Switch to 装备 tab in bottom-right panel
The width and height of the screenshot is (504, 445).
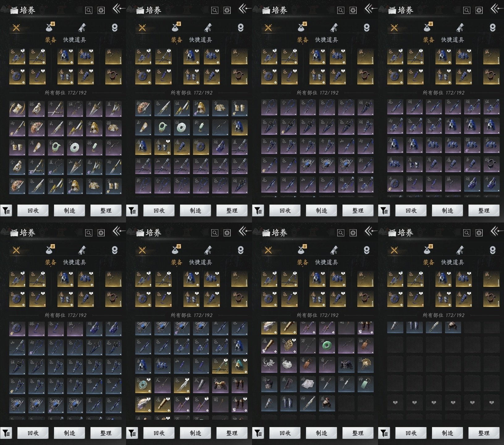click(429, 262)
